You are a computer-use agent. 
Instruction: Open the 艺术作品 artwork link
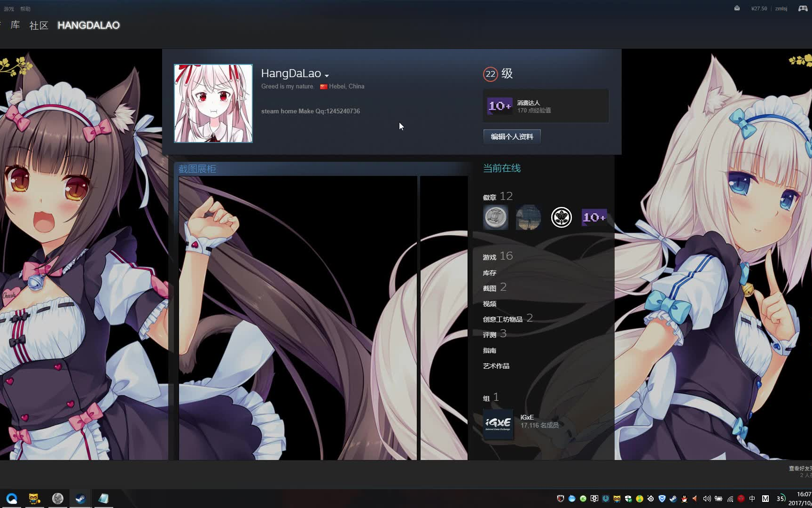[x=496, y=366]
